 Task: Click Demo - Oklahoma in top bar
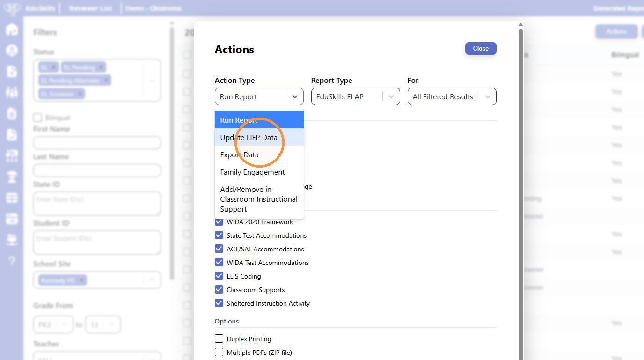[x=154, y=8]
